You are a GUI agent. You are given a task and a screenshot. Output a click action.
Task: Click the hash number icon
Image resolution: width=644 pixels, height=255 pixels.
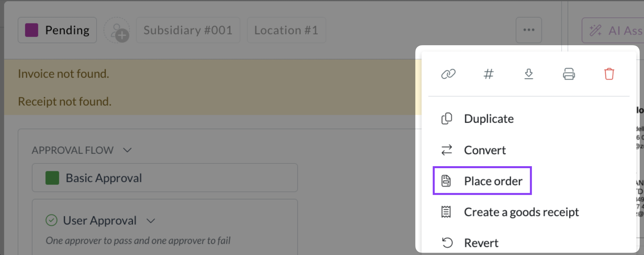pos(489,74)
